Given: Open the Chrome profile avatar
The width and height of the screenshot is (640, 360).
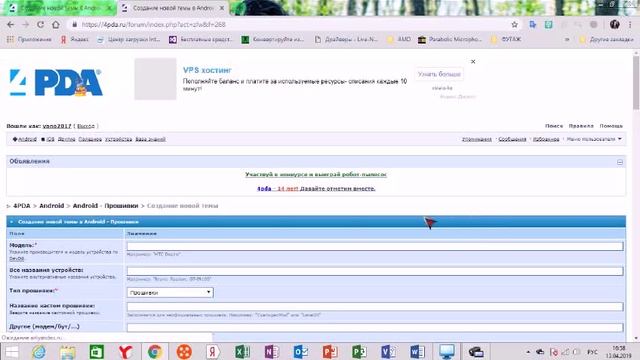Looking at the screenshot, I should (615, 24).
